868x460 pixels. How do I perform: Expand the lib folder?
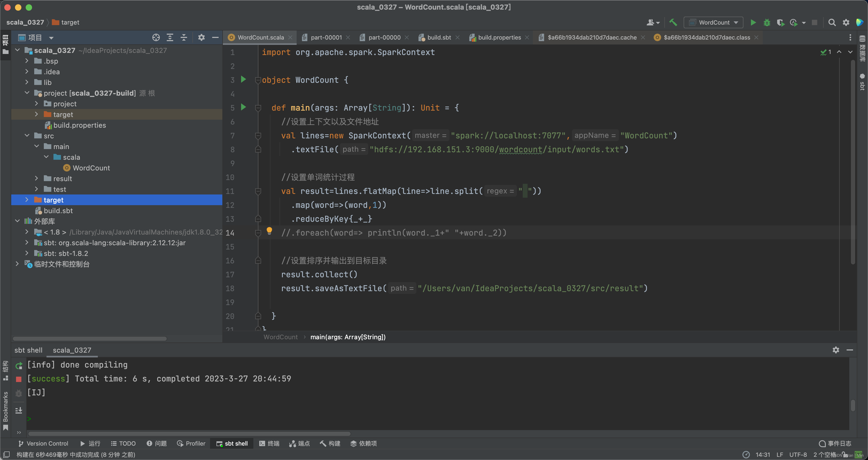tap(27, 82)
